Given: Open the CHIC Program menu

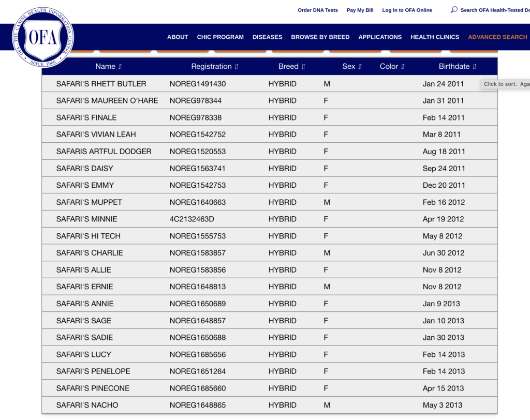Looking at the screenshot, I should point(220,37).
